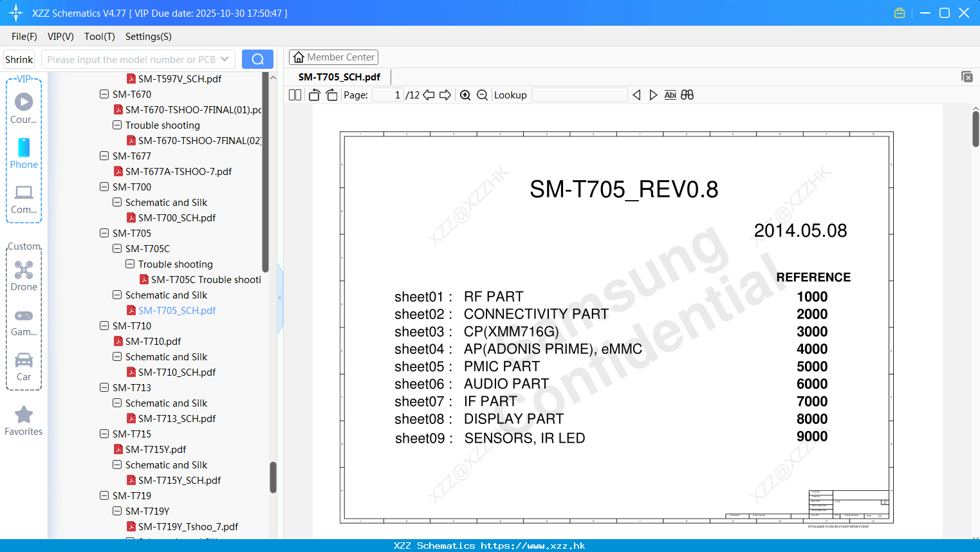Collapse the SM-T670 tree node
The image size is (980, 552).
[104, 94]
